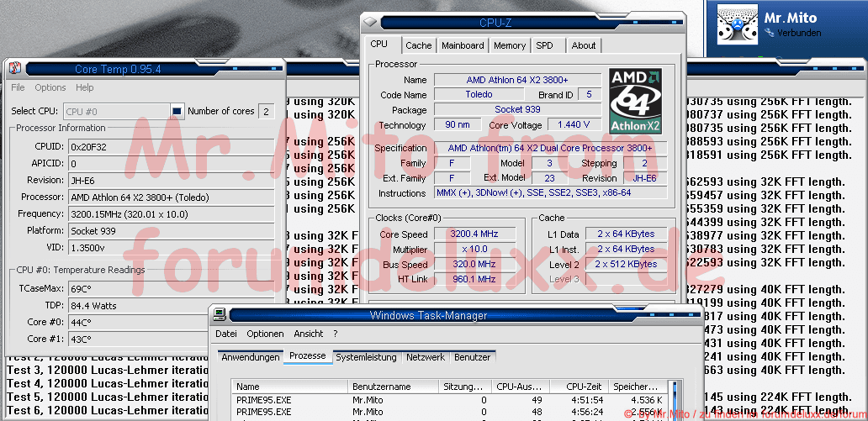Viewport: 868px width, 421px height.
Task: Switch to the Mainboard tab in CPU-Z
Action: [x=463, y=45]
